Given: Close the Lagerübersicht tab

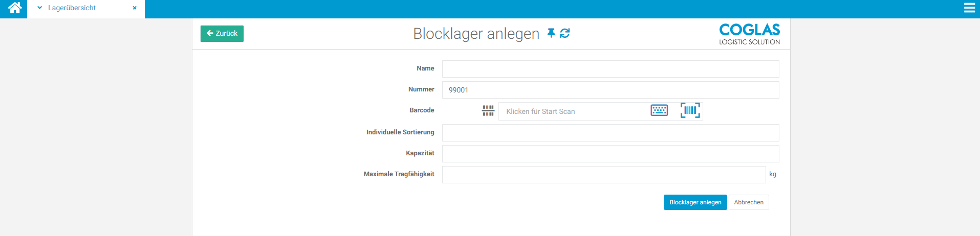Looking at the screenshot, I should click(x=135, y=8).
